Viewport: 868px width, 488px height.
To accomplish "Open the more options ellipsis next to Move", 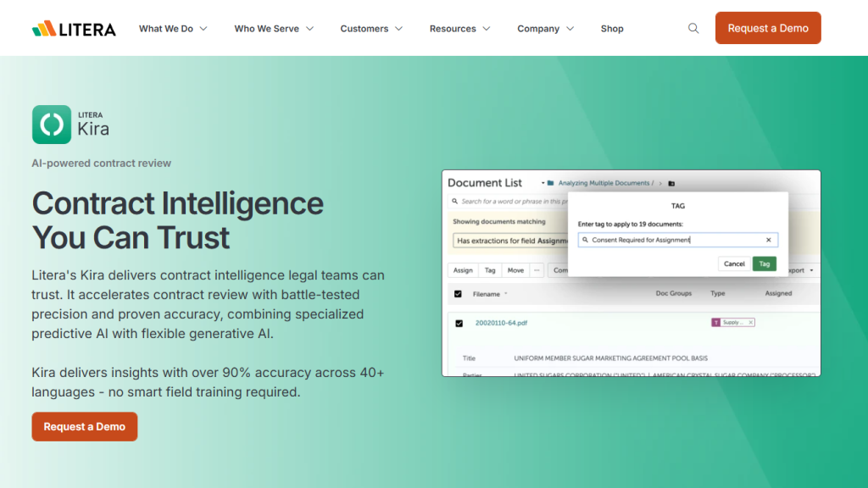I will [x=537, y=270].
